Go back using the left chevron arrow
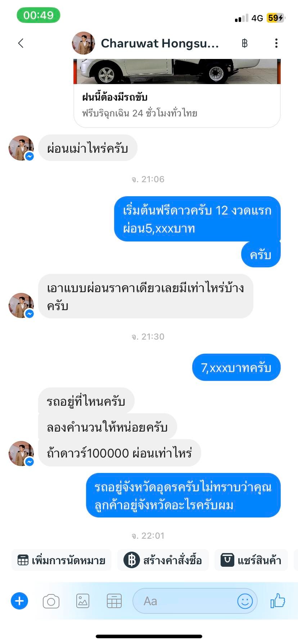The height and width of the screenshot is (644, 298). point(21,43)
